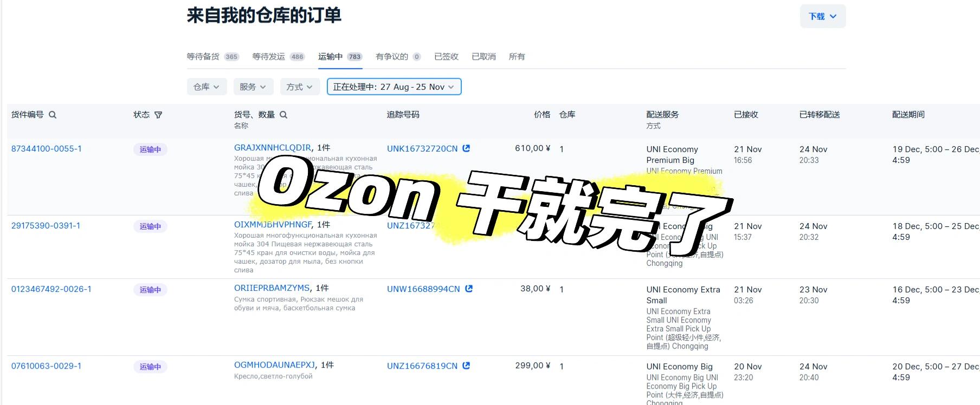This screenshot has height=405, width=980.
Task: Click price 299,00 ¥
Action: [x=532, y=365]
